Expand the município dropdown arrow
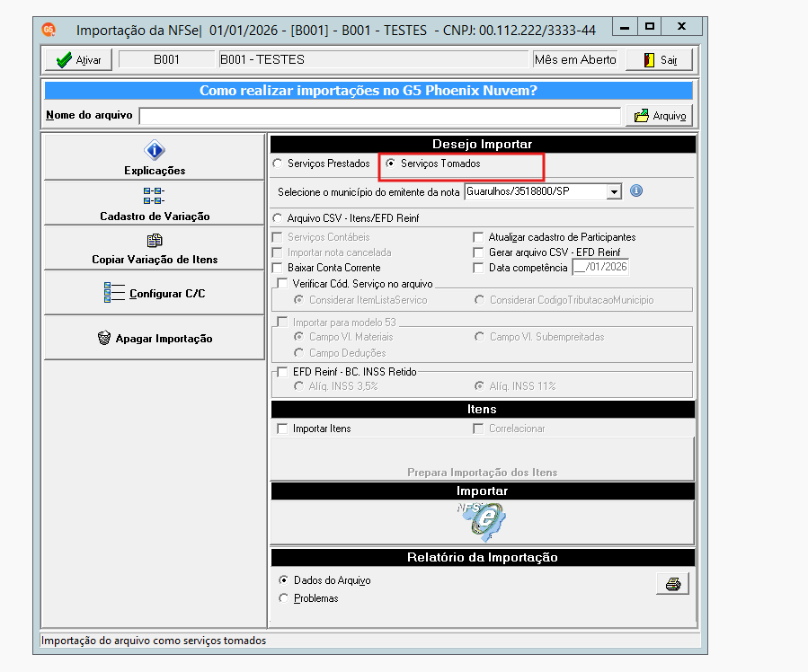Screen dimensions: 808x672 (x=613, y=191)
